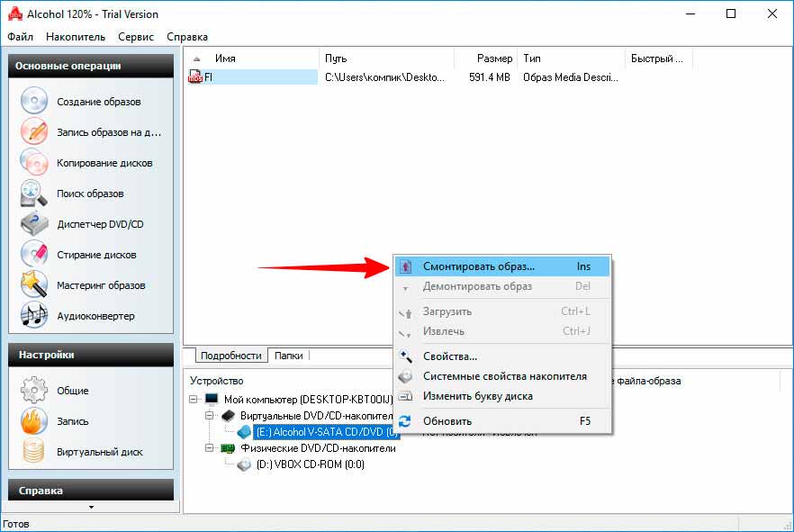
Task: Open the Накопитель menu
Action: click(76, 36)
